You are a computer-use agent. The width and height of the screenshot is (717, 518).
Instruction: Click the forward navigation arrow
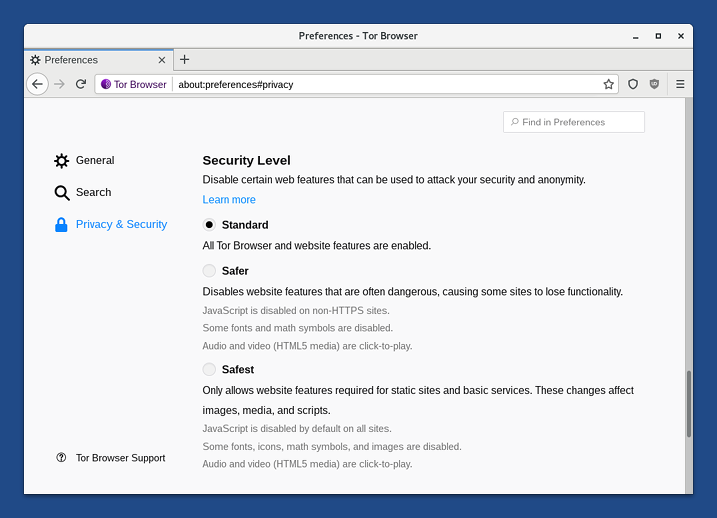pos(59,84)
